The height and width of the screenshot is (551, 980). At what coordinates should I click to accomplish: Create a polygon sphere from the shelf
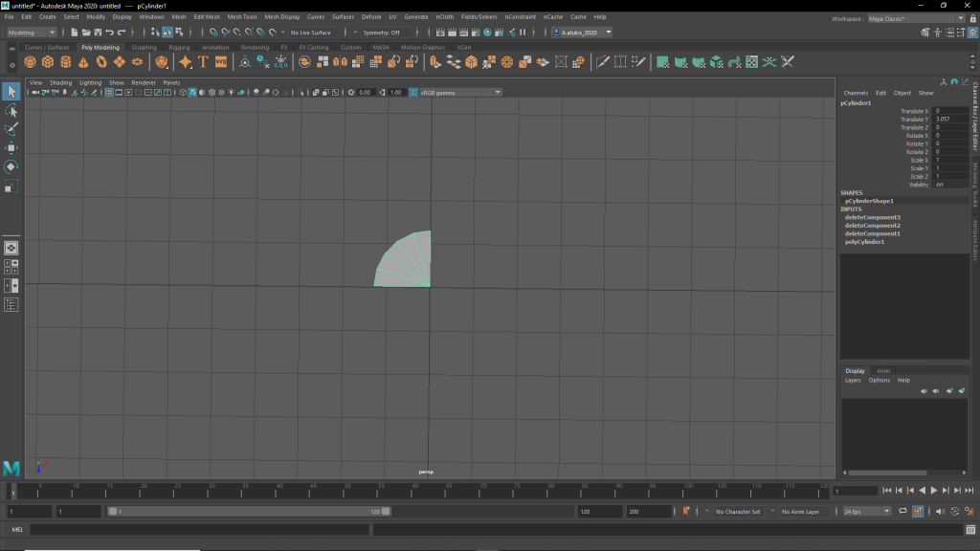click(x=31, y=62)
